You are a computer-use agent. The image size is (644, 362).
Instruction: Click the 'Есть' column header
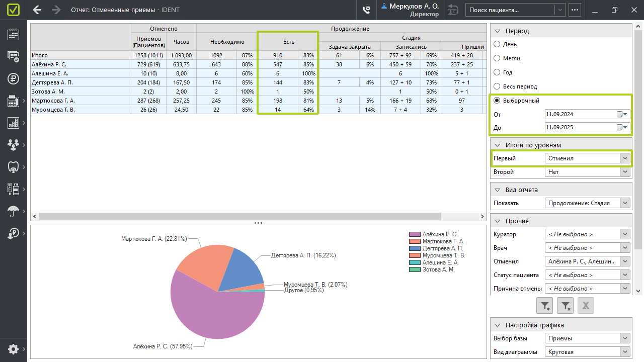[x=288, y=42]
